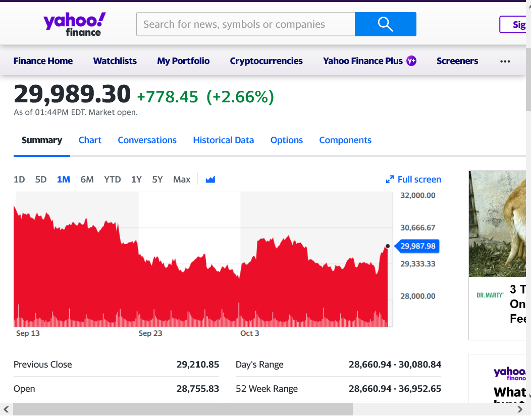Click the Open value 28,755.83
Screen dimensions: 531x420
click(198, 389)
